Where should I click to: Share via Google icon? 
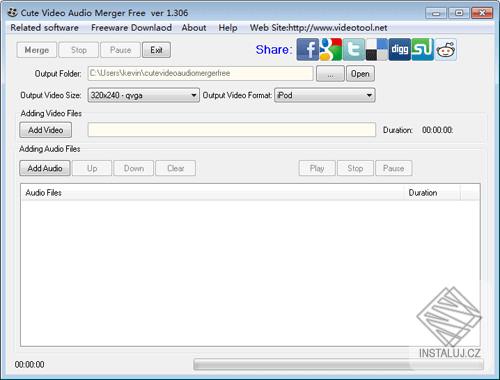331,49
